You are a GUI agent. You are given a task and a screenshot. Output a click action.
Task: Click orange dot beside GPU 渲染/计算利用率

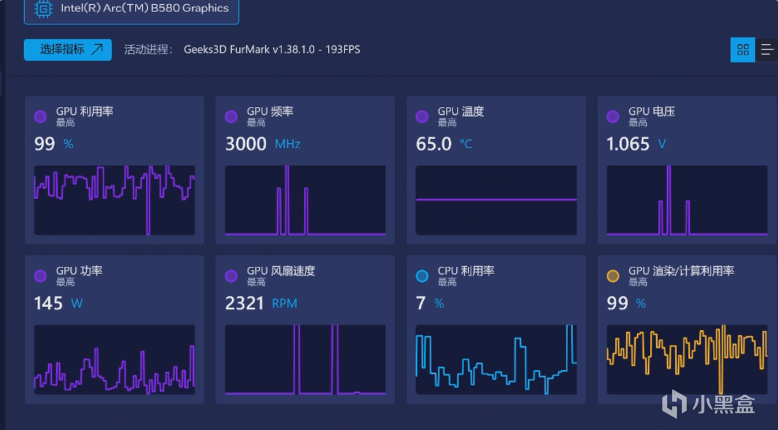click(x=613, y=276)
